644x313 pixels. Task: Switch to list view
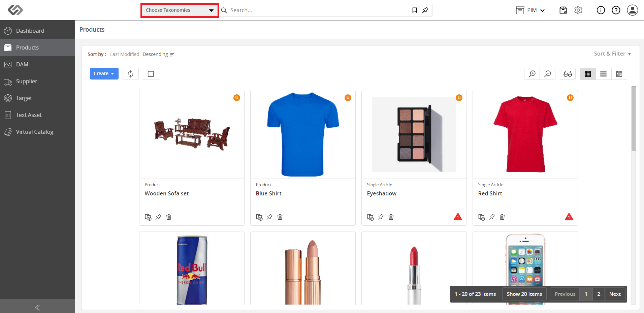coord(603,74)
